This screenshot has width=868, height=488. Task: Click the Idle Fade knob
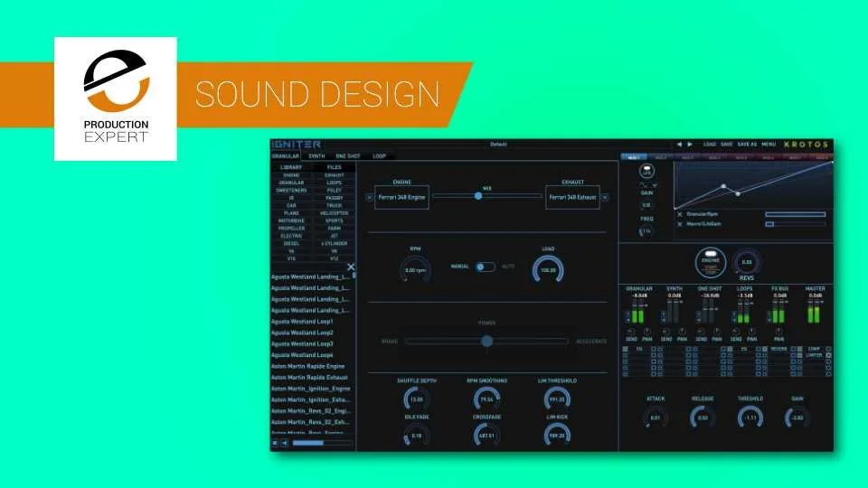tap(416, 435)
